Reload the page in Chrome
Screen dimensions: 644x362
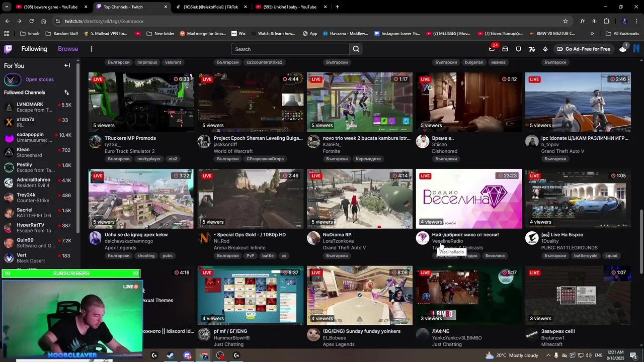[x=31, y=21]
